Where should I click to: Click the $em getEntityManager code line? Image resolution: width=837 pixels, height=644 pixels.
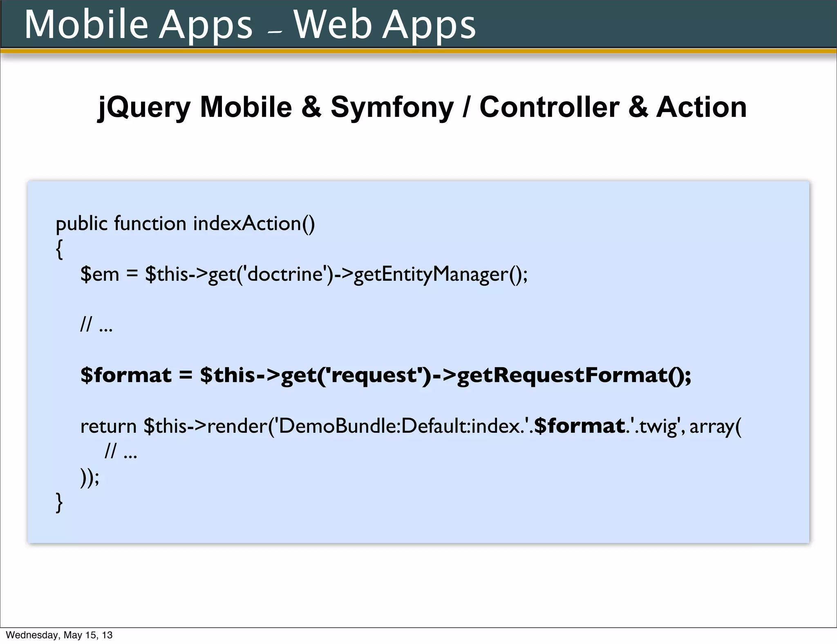pos(304,274)
